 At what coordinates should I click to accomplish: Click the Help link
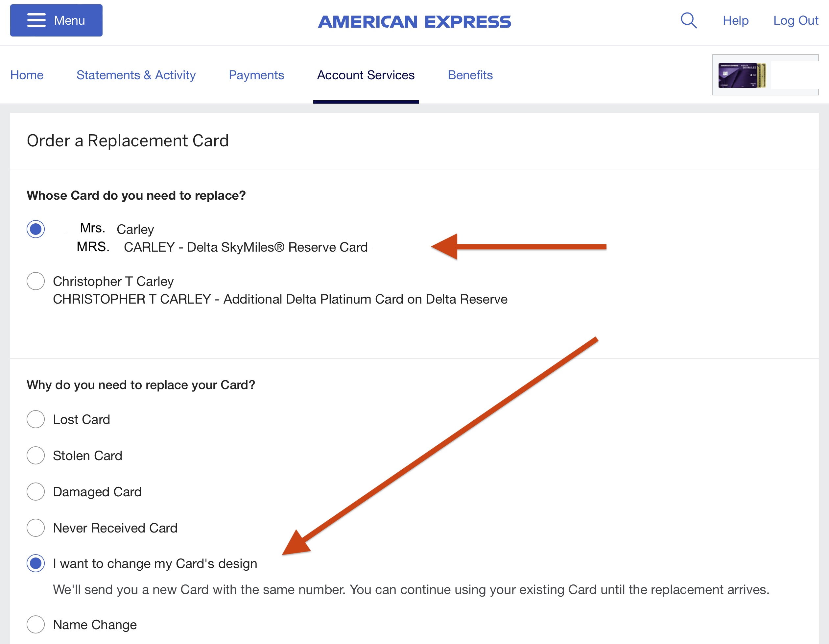735,20
